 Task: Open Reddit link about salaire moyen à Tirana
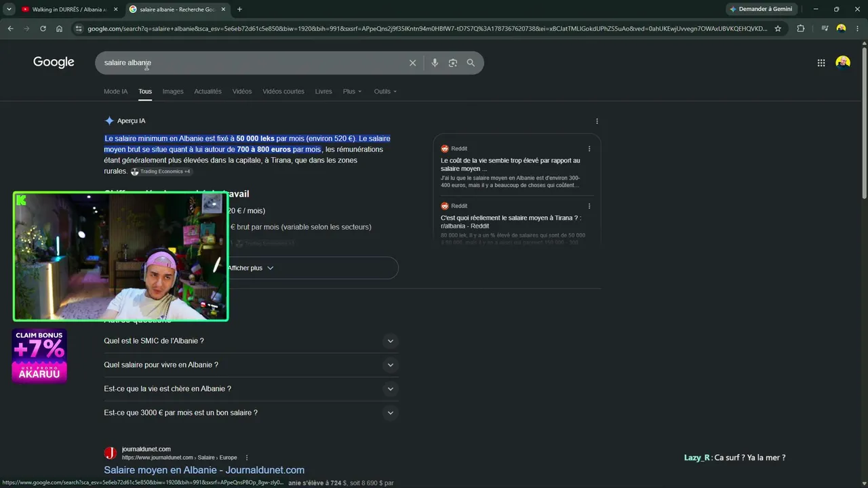click(x=511, y=222)
